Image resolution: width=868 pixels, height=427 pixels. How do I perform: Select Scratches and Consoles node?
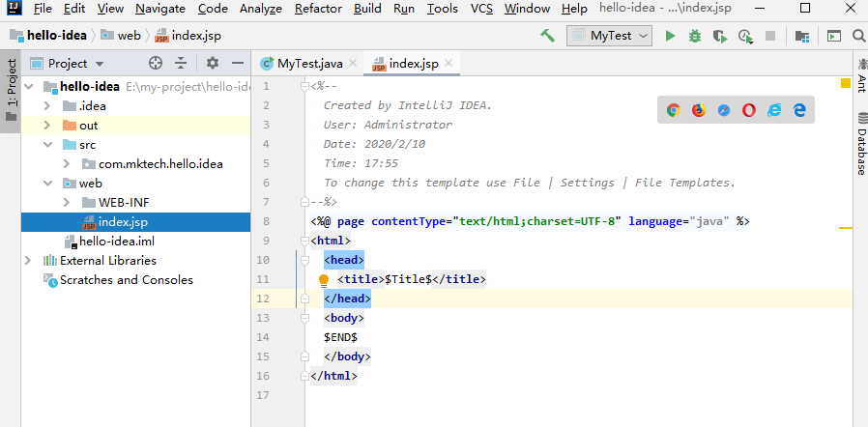click(127, 280)
